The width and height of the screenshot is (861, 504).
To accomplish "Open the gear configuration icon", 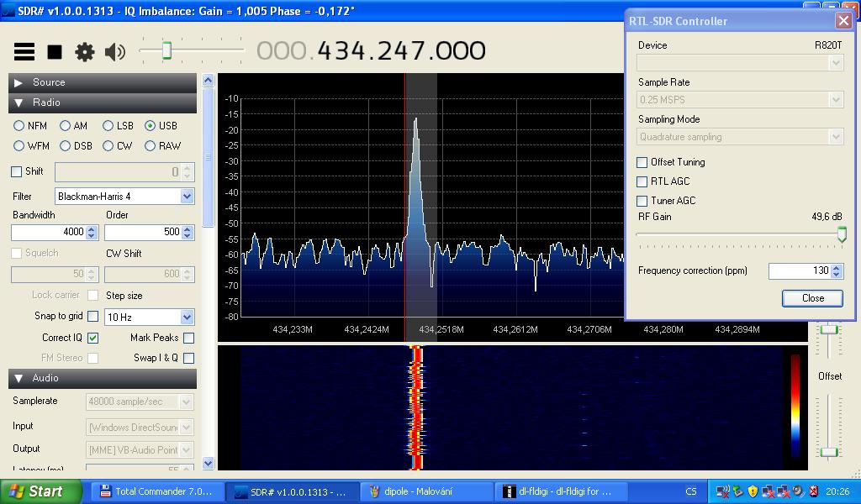I will [85, 51].
